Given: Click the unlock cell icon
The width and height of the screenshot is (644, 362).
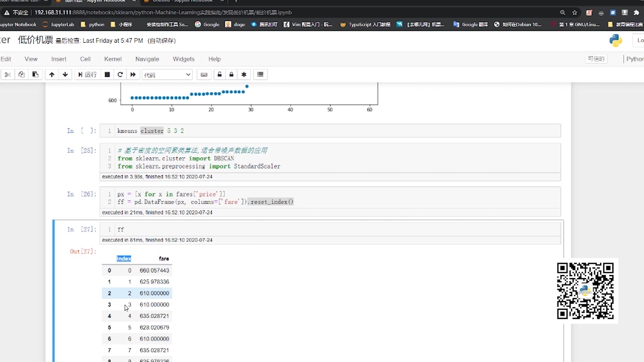Looking at the screenshot, I should click(219, 74).
